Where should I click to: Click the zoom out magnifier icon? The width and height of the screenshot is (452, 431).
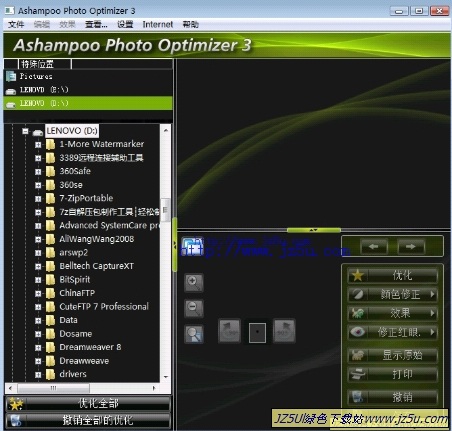(194, 308)
